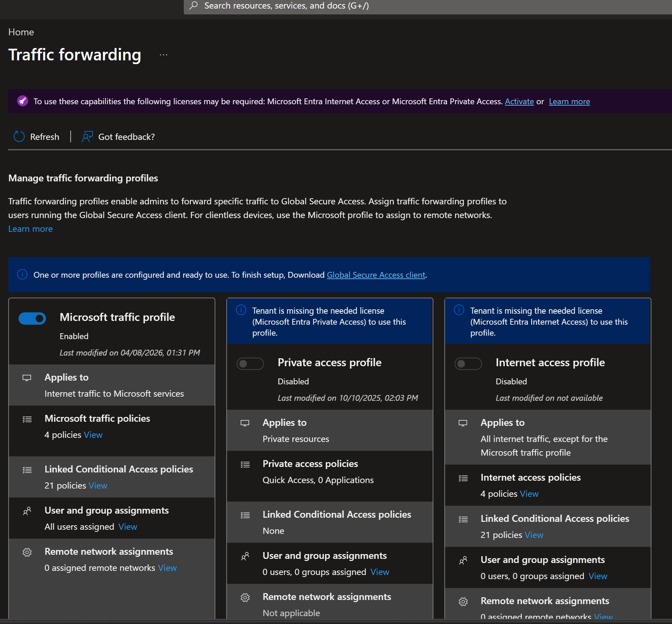Viewport: 672px width, 624px height.
Task: Click list icon for Microsoft profile Linked Conditional Access
Action: click(27, 470)
